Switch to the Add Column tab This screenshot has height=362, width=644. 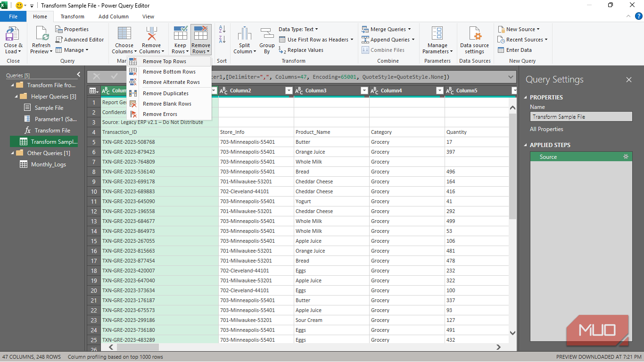click(113, 16)
